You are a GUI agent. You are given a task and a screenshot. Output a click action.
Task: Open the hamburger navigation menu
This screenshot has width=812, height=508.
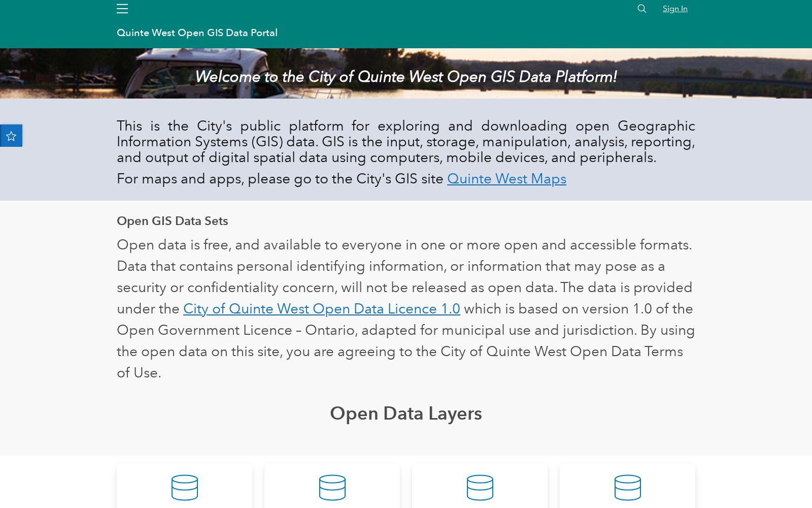tap(122, 9)
